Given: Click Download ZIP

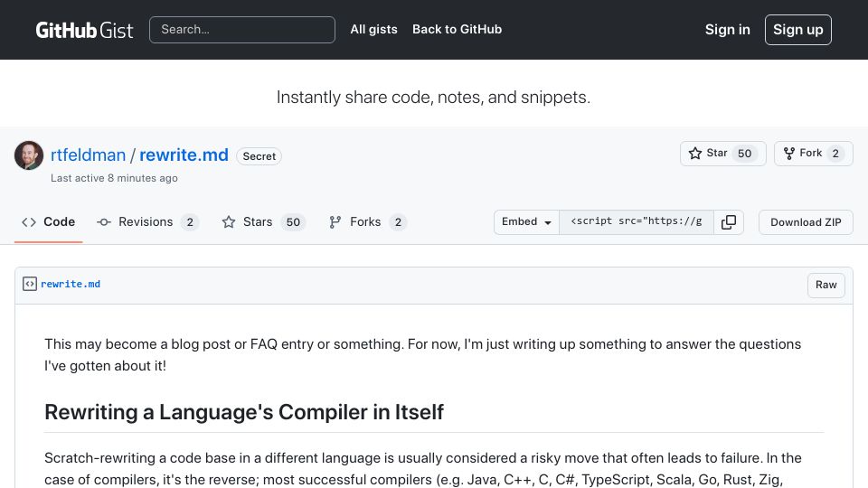Looking at the screenshot, I should [x=806, y=222].
